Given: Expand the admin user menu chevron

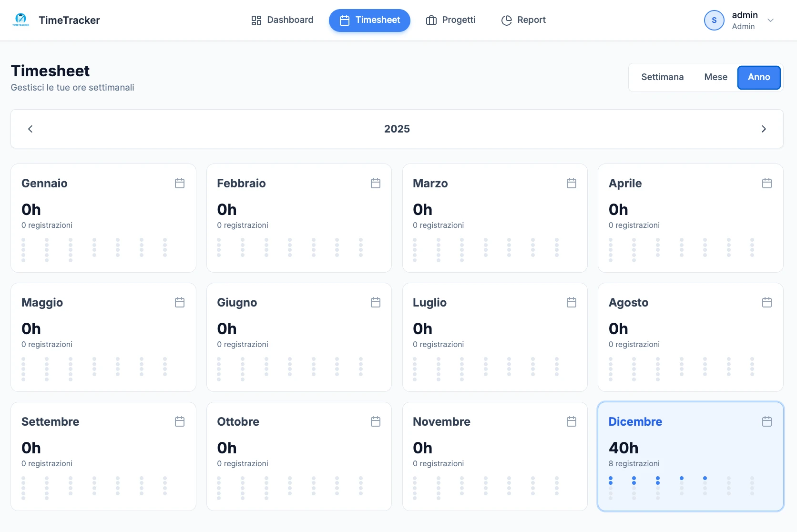Looking at the screenshot, I should click(770, 20).
